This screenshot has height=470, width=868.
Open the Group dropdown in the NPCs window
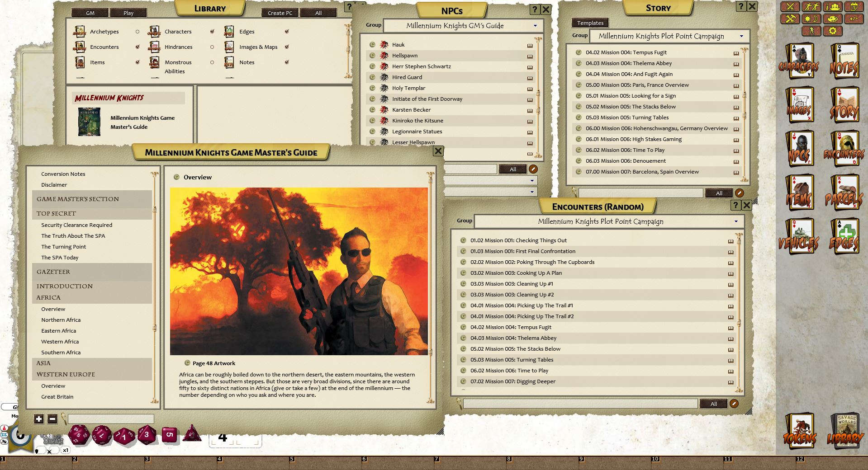point(536,26)
